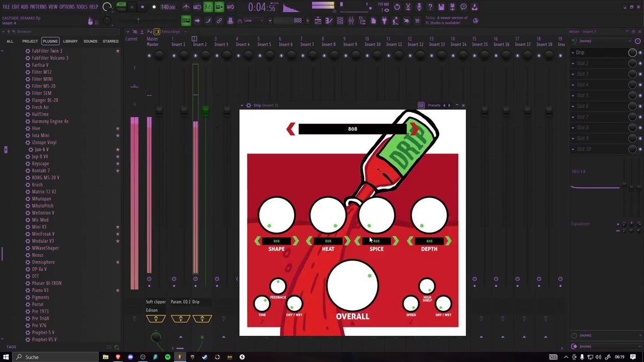
Task: Click the pause/play transport button
Action: tap(132, 7)
